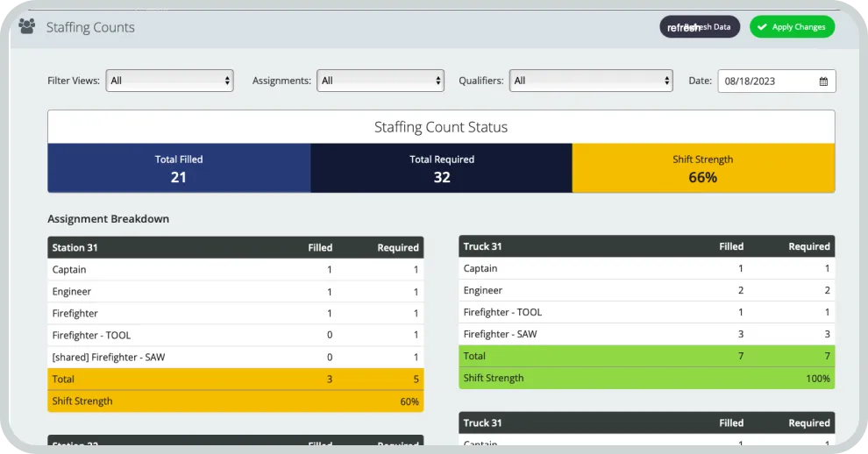868x454 pixels.
Task: Click the Total Required dark tile
Action: (x=442, y=168)
